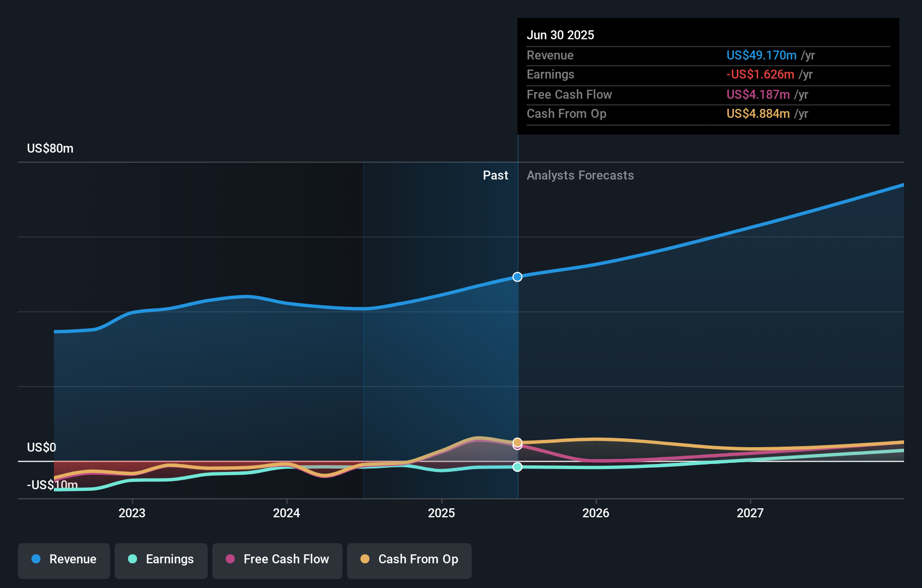Expand the Jun 30 2025 tooltip panel

point(560,35)
